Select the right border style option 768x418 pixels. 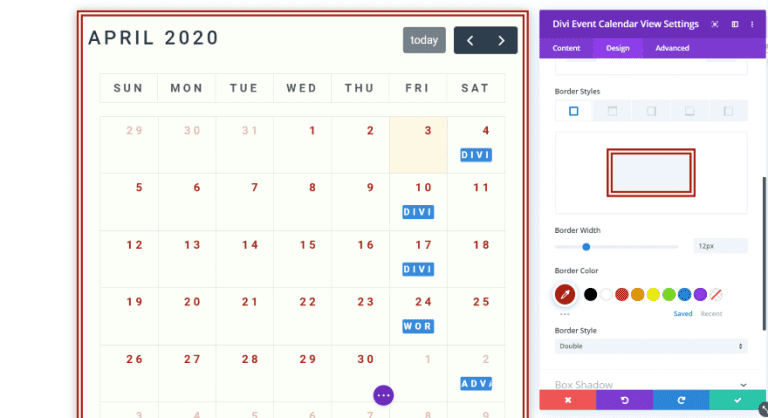click(x=651, y=111)
